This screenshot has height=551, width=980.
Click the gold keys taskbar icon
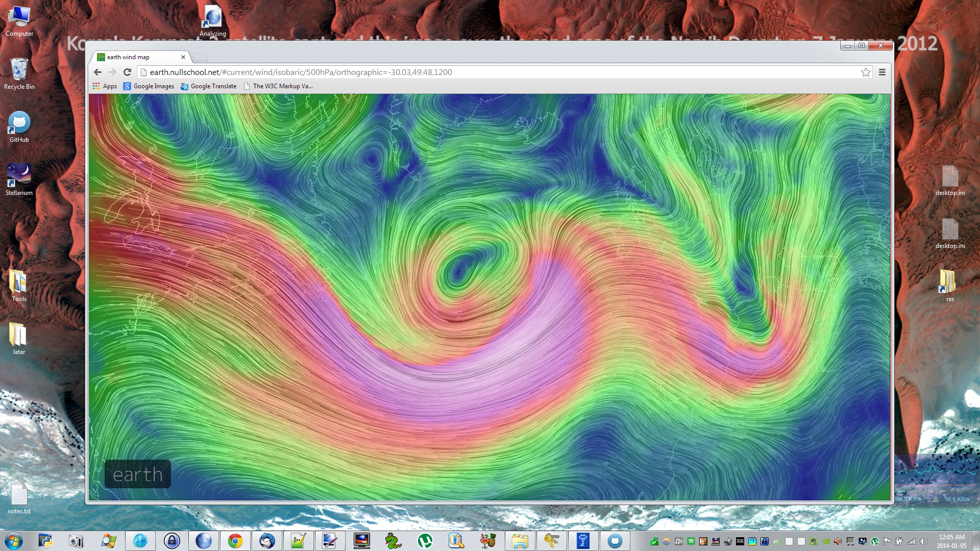(x=551, y=541)
